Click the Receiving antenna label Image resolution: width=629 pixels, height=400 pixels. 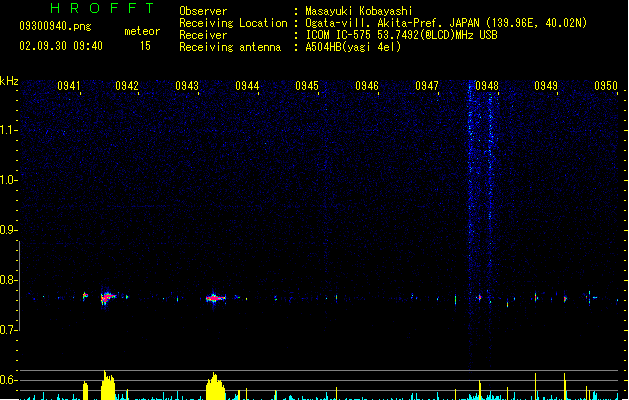230,47
